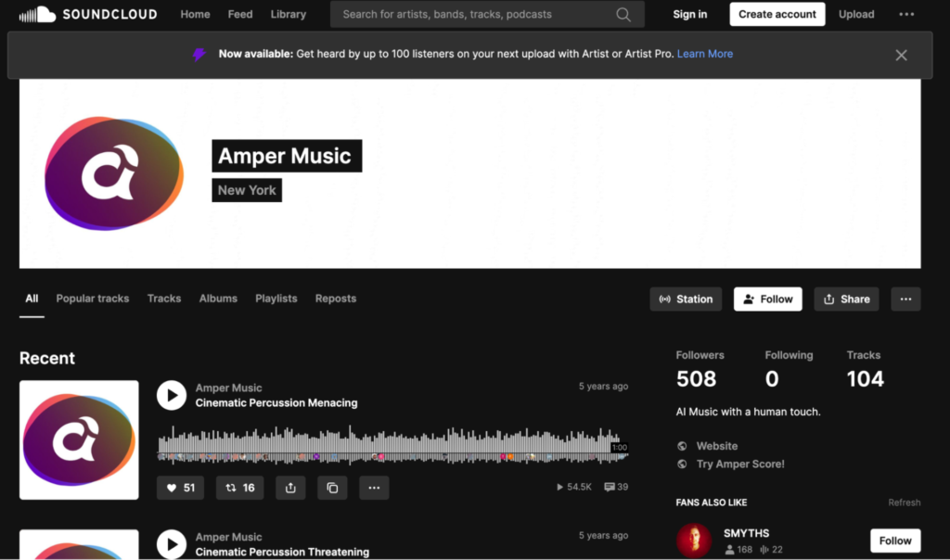Click Amper Music artist name above Threatening
Screen dimensions: 950x560
pyautogui.click(x=228, y=537)
